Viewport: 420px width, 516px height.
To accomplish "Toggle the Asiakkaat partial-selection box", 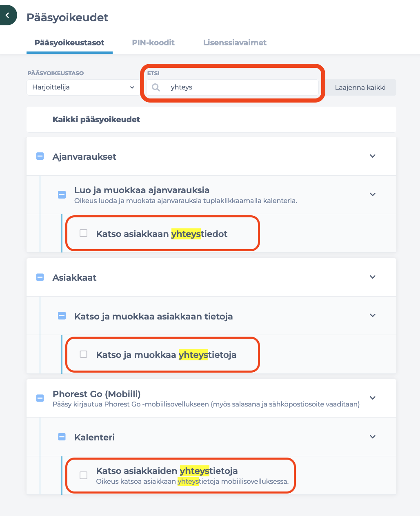I will 40,277.
